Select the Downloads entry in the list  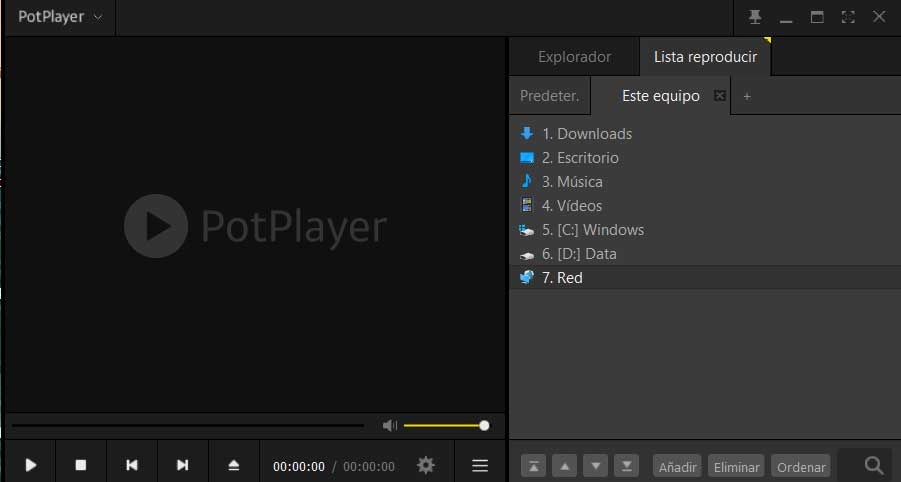coord(704,134)
